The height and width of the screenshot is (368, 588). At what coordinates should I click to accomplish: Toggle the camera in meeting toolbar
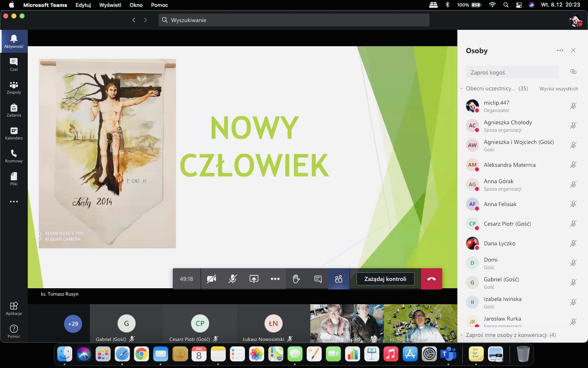(x=212, y=279)
